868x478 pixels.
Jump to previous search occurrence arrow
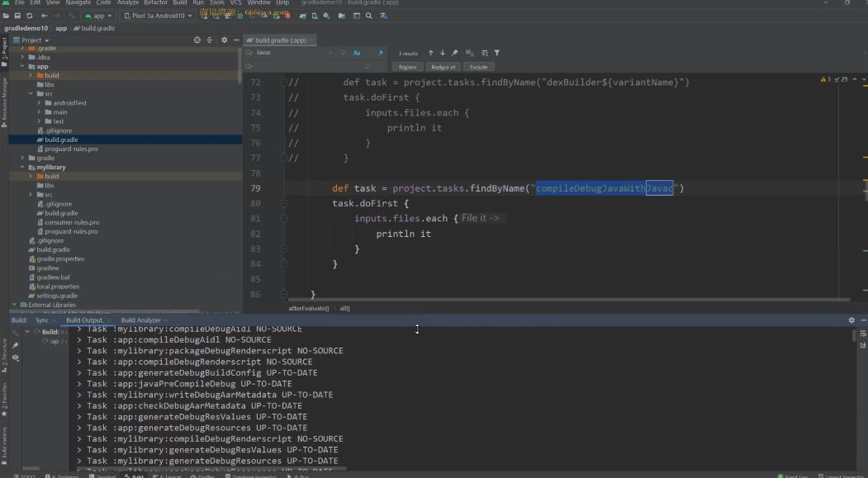pyautogui.click(x=430, y=53)
